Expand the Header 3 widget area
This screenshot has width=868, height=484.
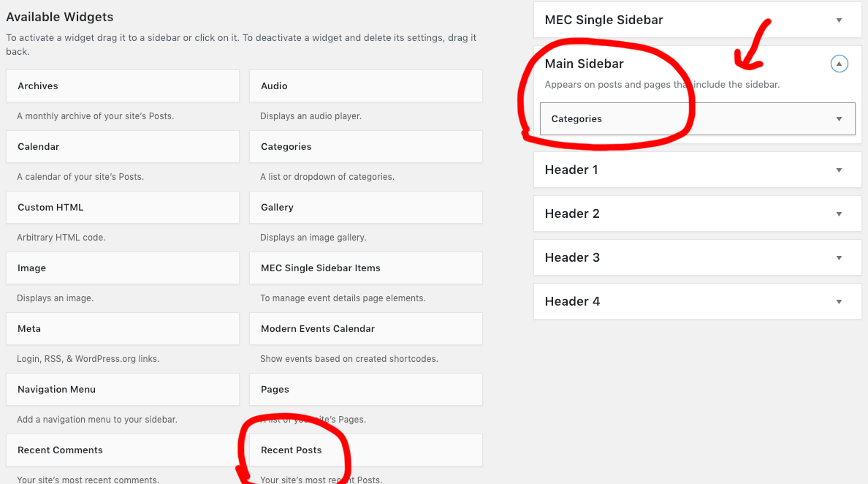click(839, 258)
